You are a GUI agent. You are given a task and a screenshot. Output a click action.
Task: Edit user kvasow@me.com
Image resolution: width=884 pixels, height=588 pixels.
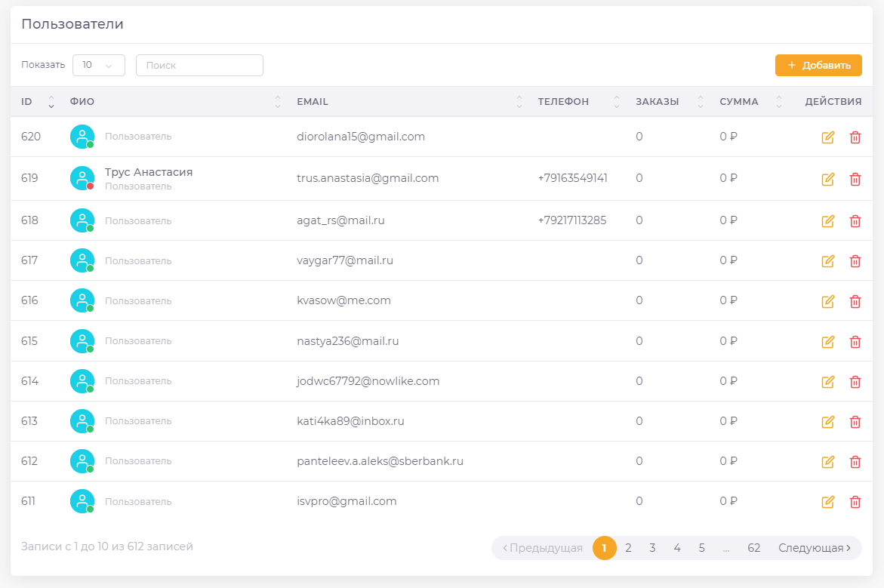(827, 301)
